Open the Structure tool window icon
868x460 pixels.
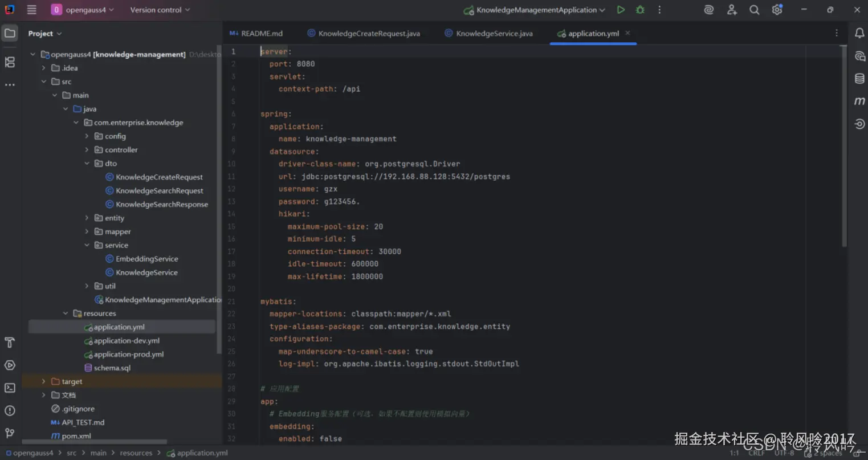pos(10,62)
